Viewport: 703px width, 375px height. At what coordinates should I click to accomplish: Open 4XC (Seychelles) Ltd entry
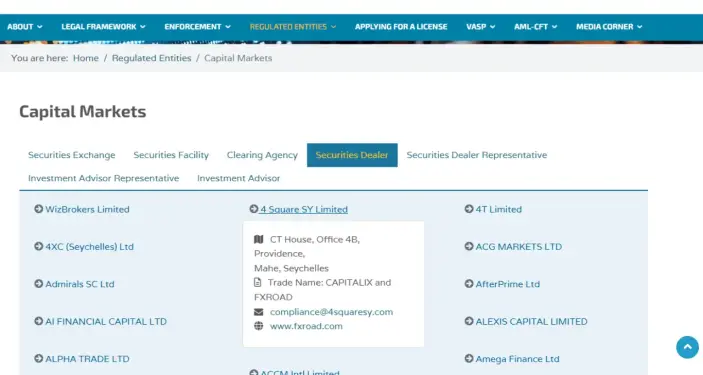click(89, 246)
